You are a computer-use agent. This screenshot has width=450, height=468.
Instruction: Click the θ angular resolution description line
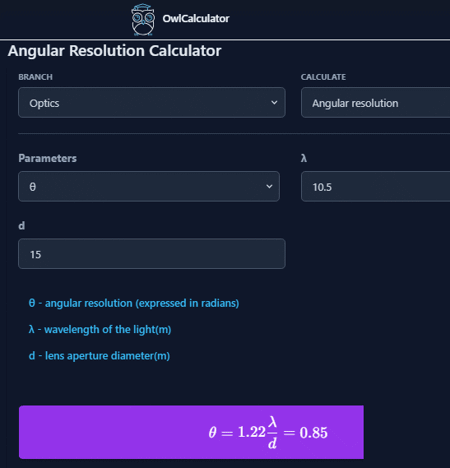click(134, 303)
